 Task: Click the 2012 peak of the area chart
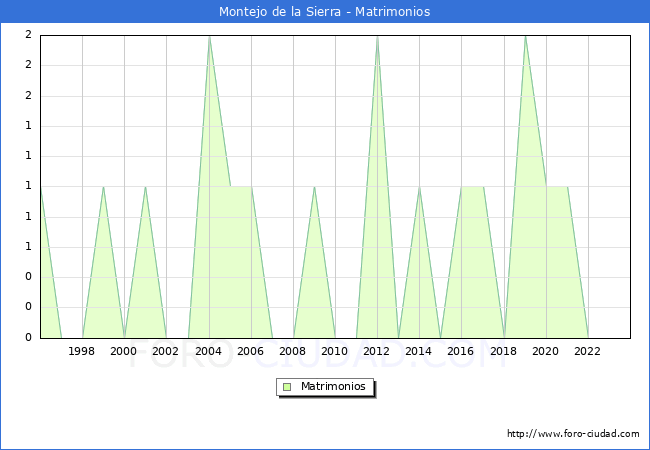[377, 37]
